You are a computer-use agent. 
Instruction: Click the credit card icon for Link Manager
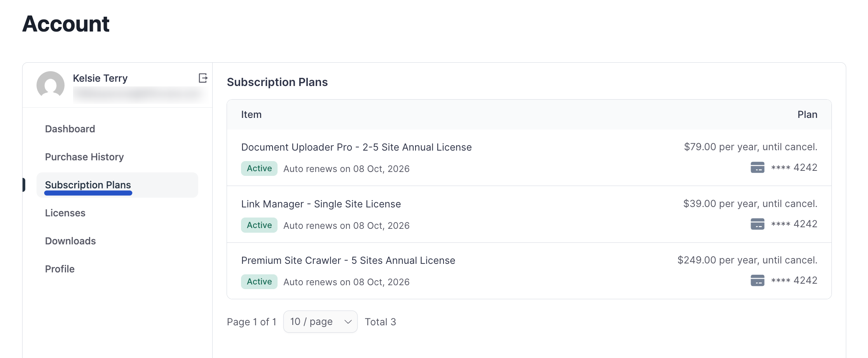pyautogui.click(x=757, y=224)
